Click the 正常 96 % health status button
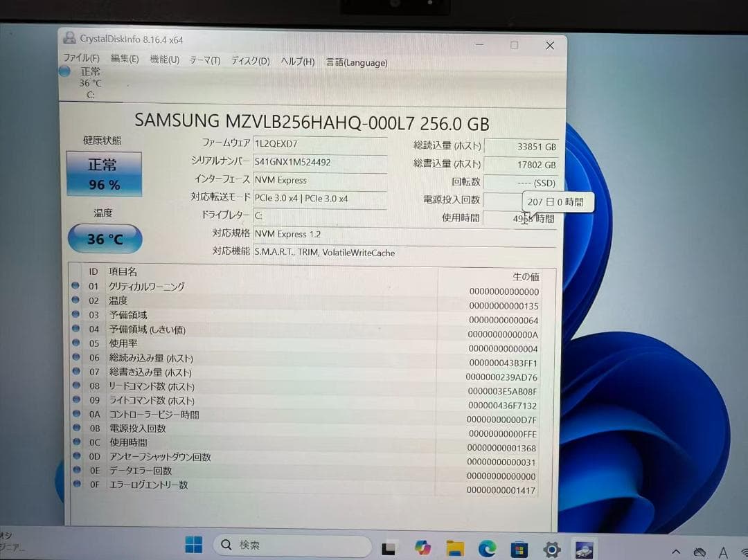Viewport: 748px width, 560px height. (104, 174)
